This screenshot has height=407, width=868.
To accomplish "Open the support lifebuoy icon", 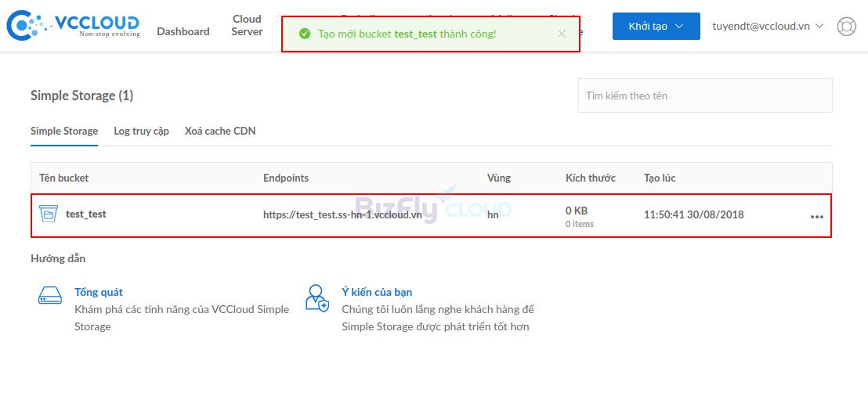I will [846, 27].
